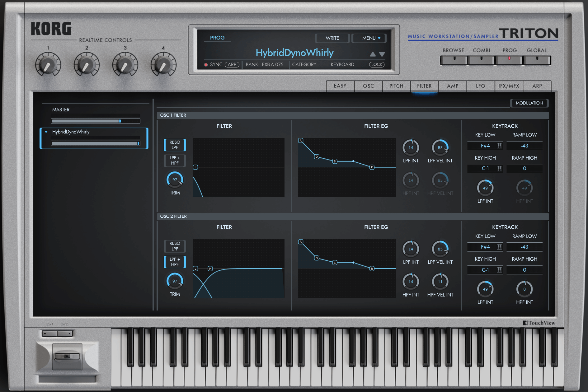Click OSC 2 filter HPF cutoff handle H
Viewport: 588px width, 392px height.
(210, 268)
